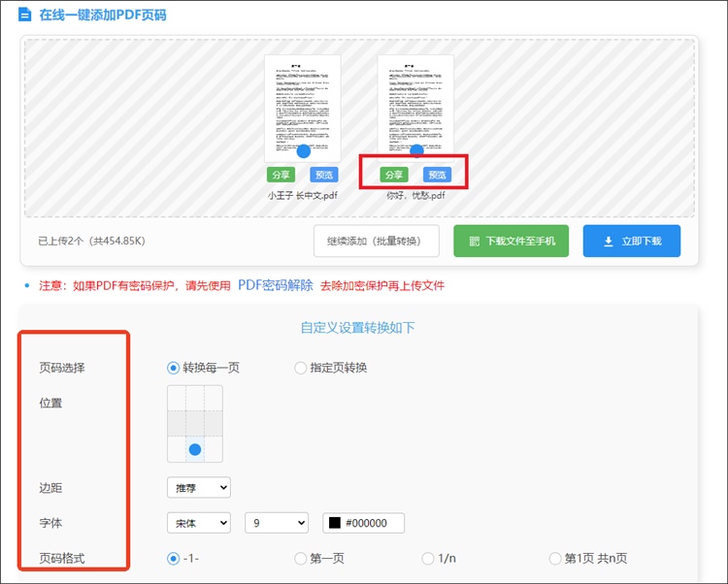Image resolution: width=728 pixels, height=584 pixels.
Task: Click file name 小王子 长中文.pdf
Action: click(x=303, y=196)
